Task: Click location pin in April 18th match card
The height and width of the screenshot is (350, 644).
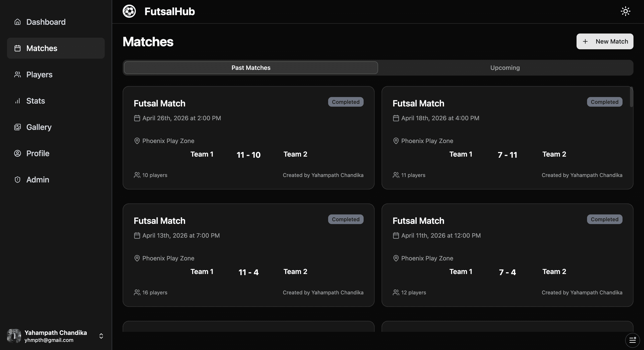Action: 396,141
